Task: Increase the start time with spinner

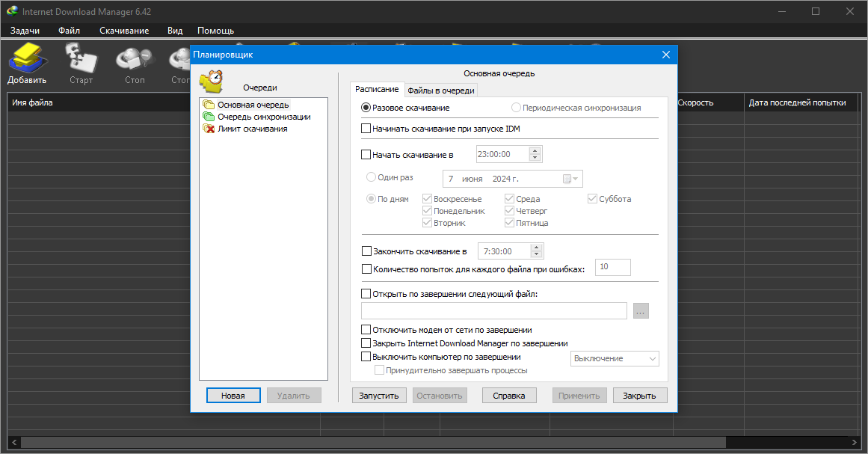Action: (535, 150)
